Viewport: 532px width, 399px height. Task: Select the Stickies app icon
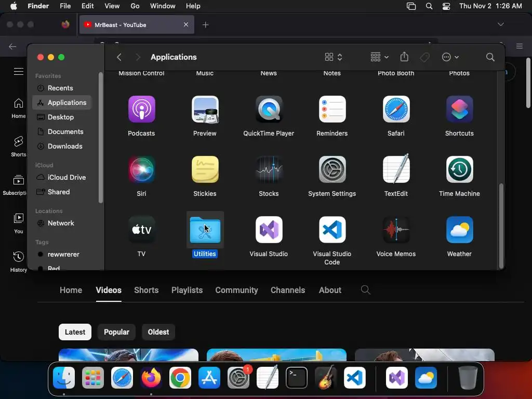click(x=205, y=169)
